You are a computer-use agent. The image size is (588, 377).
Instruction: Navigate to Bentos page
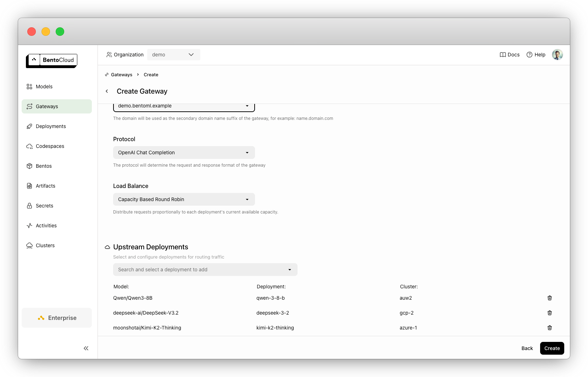point(57,166)
